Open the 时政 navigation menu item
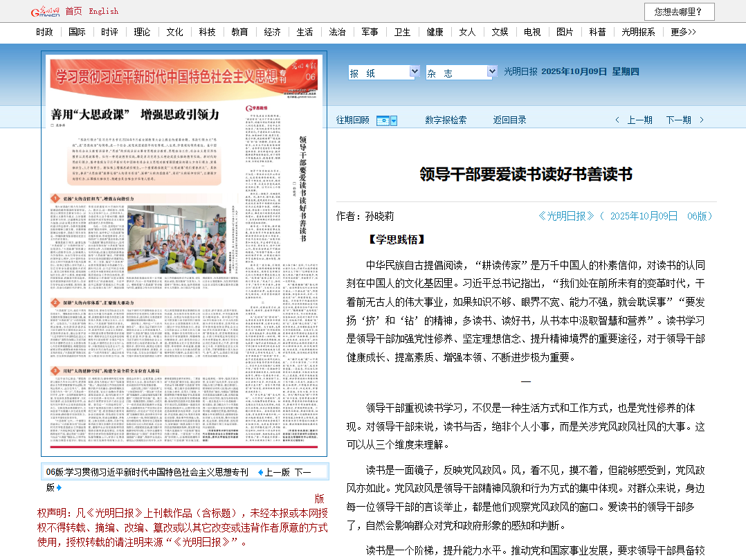 tap(44, 32)
